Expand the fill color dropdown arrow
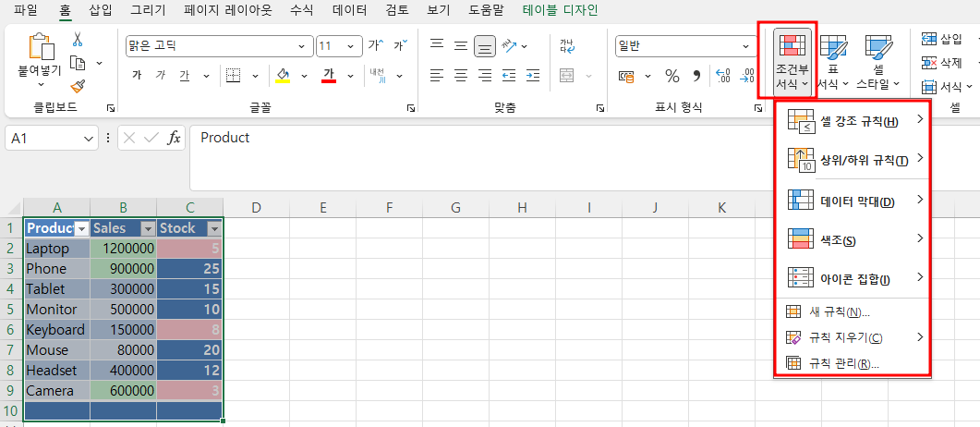 (x=305, y=77)
